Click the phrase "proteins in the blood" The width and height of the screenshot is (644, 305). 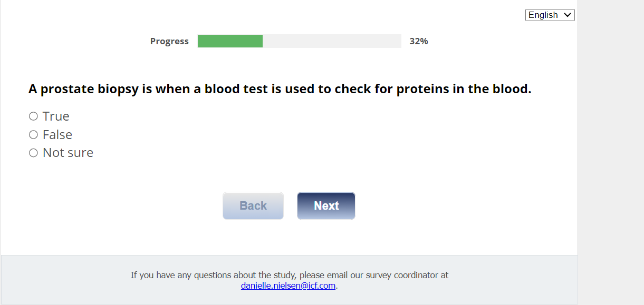pos(464,90)
